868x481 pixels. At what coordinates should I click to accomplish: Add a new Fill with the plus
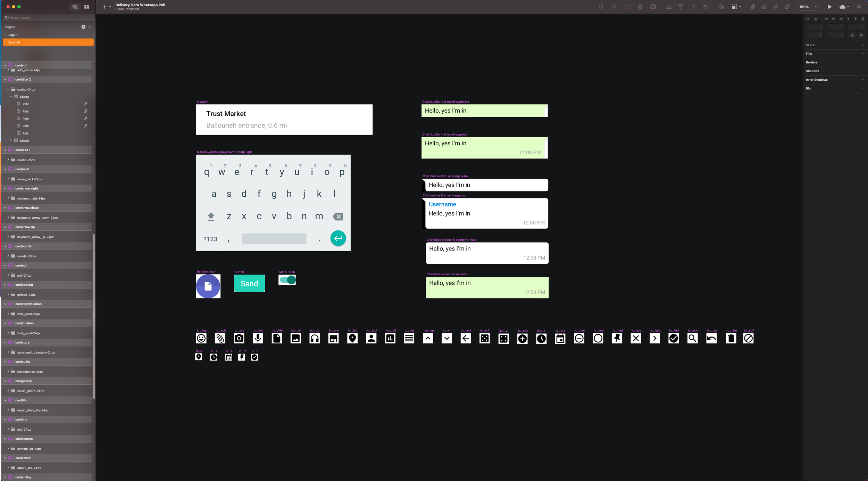pyautogui.click(x=863, y=54)
